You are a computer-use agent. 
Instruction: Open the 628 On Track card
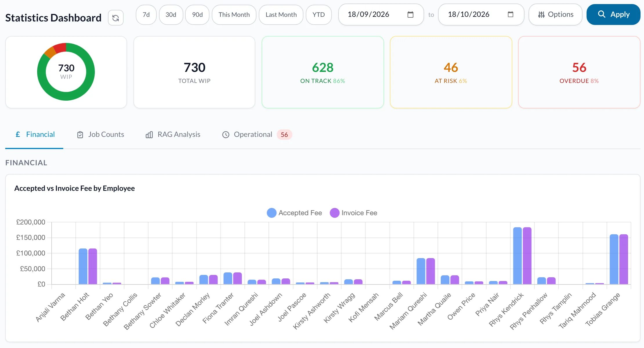pos(323,72)
